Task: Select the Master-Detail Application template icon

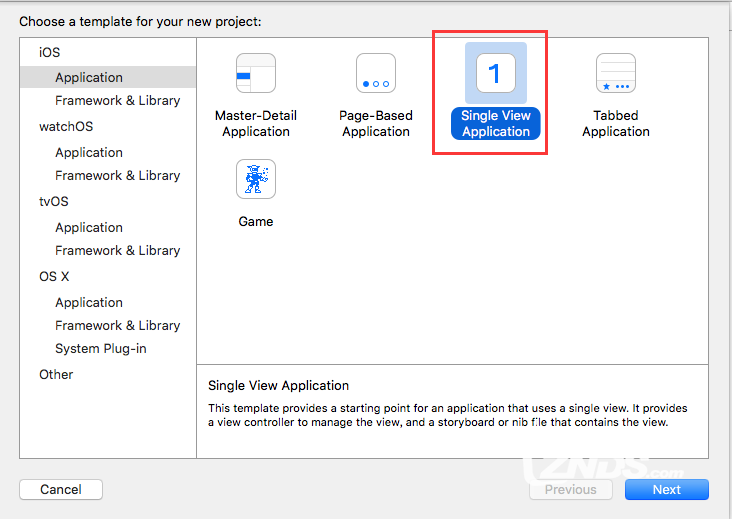Action: pos(256,73)
